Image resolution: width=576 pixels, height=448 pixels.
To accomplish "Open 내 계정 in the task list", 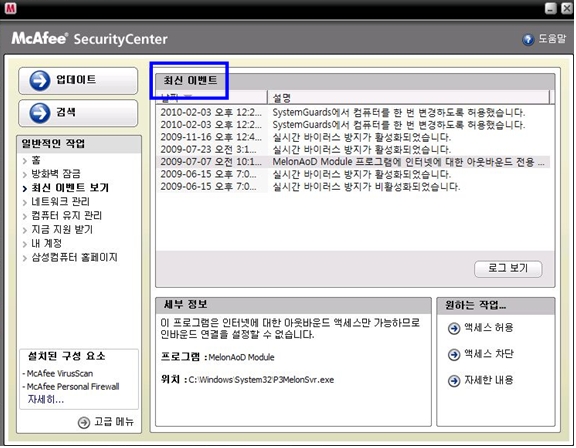I will 46,243.
